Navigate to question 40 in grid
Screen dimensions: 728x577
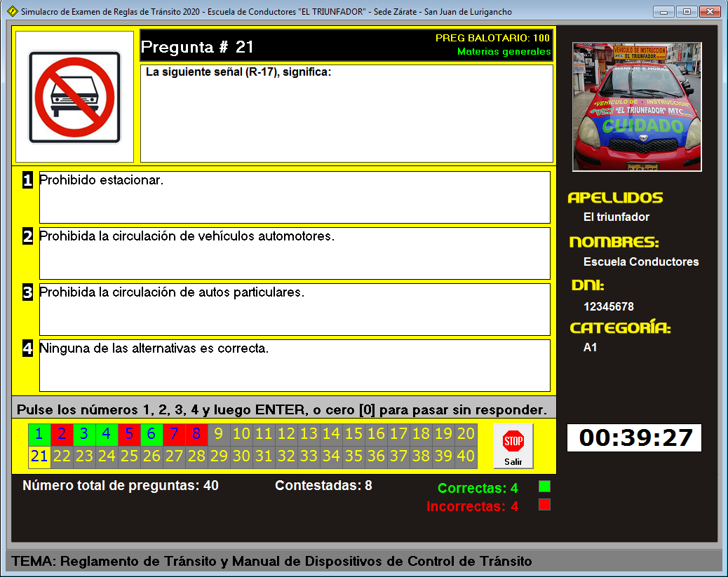point(466,457)
